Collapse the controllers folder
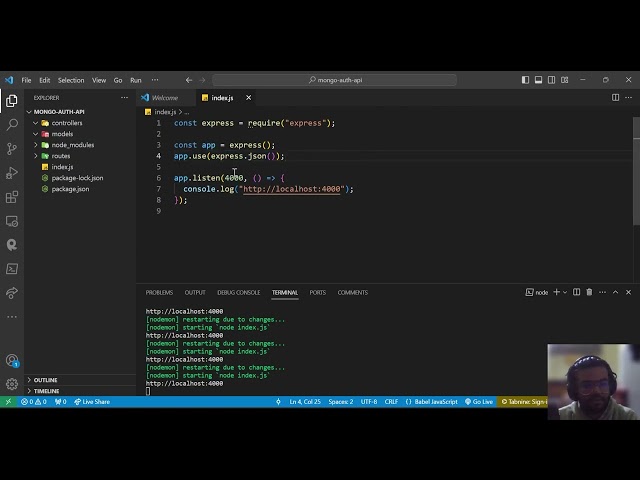 point(36,123)
